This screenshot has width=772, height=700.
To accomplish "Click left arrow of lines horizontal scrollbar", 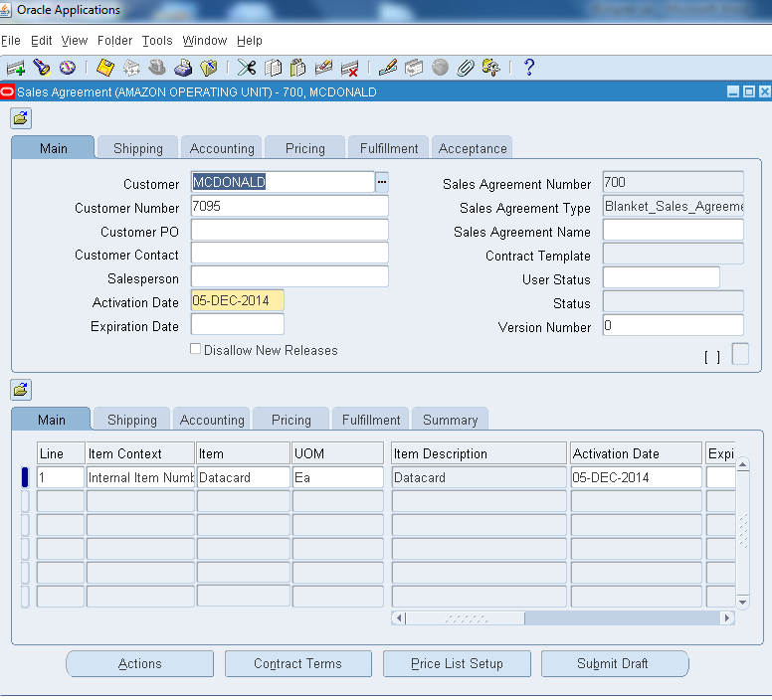I will (398, 617).
